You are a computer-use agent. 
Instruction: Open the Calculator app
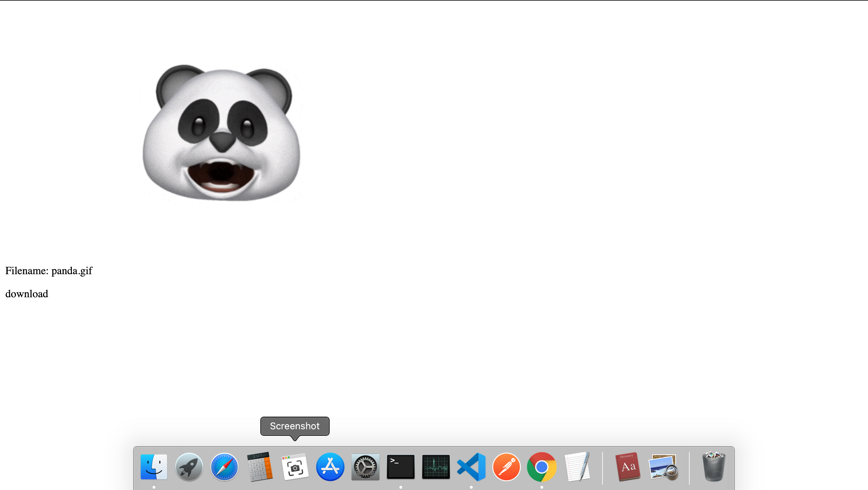260,467
